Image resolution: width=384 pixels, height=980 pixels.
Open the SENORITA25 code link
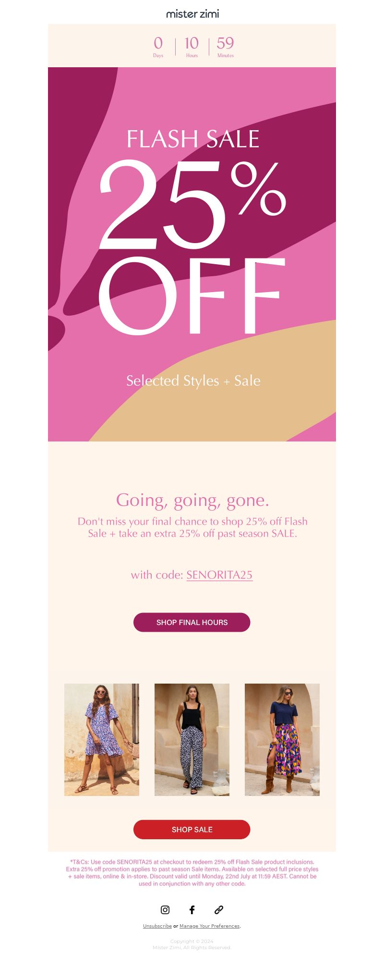click(219, 575)
